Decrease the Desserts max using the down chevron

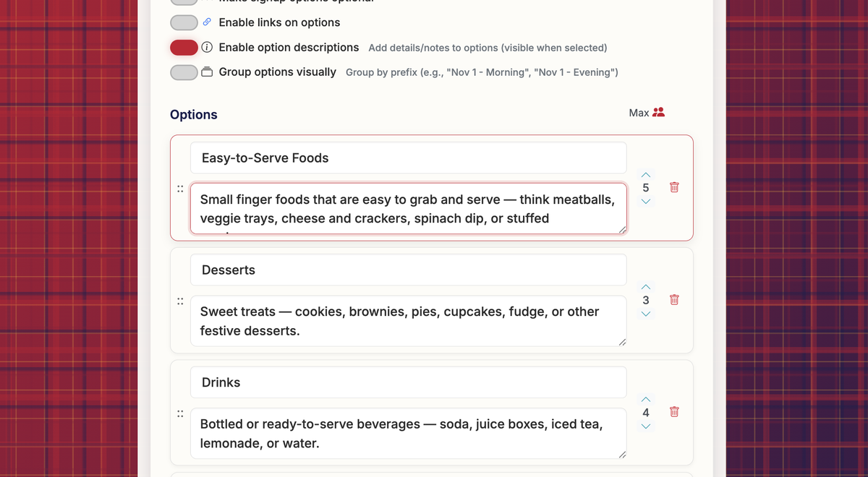(x=645, y=313)
